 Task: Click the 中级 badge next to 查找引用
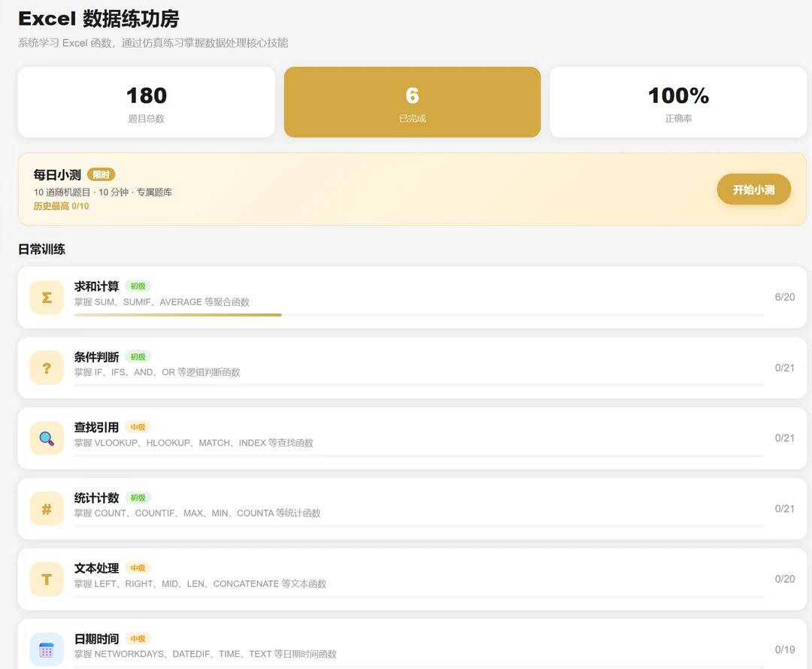click(x=138, y=427)
